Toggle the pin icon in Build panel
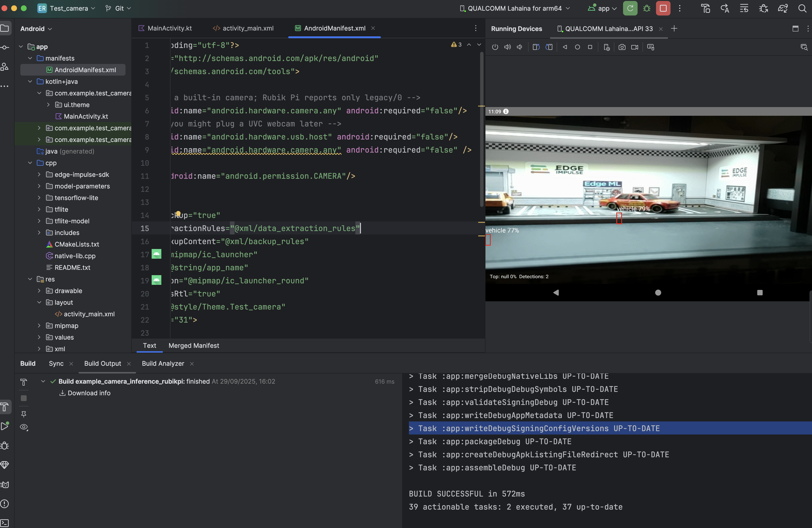This screenshot has height=528, width=812. tap(23, 414)
